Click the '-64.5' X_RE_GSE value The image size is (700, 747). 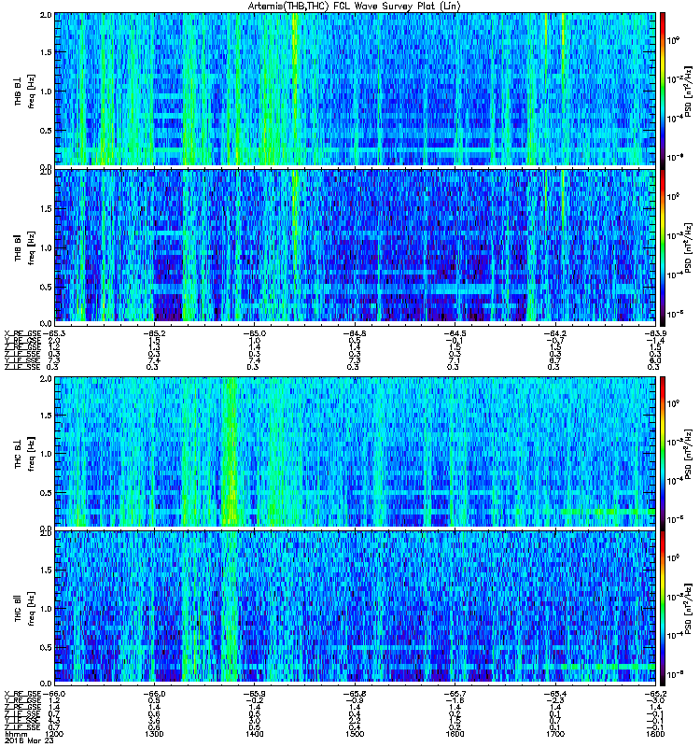tap(455, 333)
